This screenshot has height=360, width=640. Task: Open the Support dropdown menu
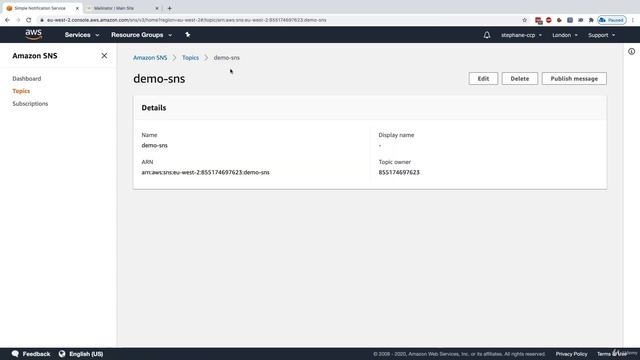pos(601,35)
